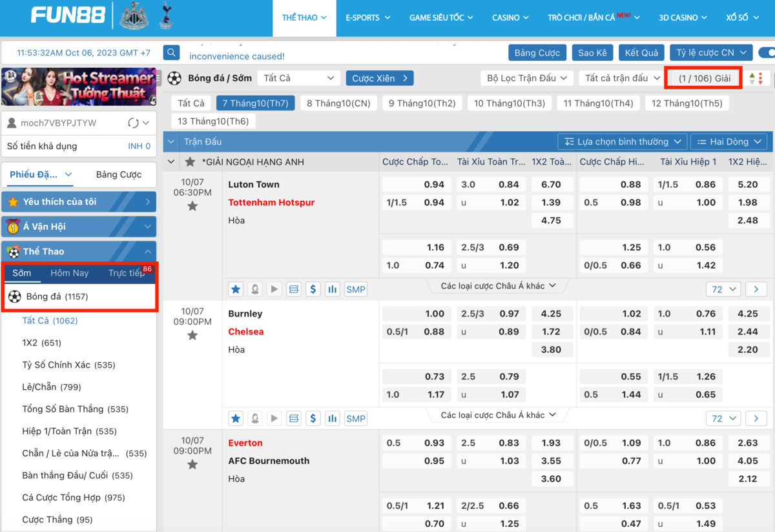Expand the Bộ Lọc Trận Đấu dropdown
The height and width of the screenshot is (532, 775).
pyautogui.click(x=526, y=78)
